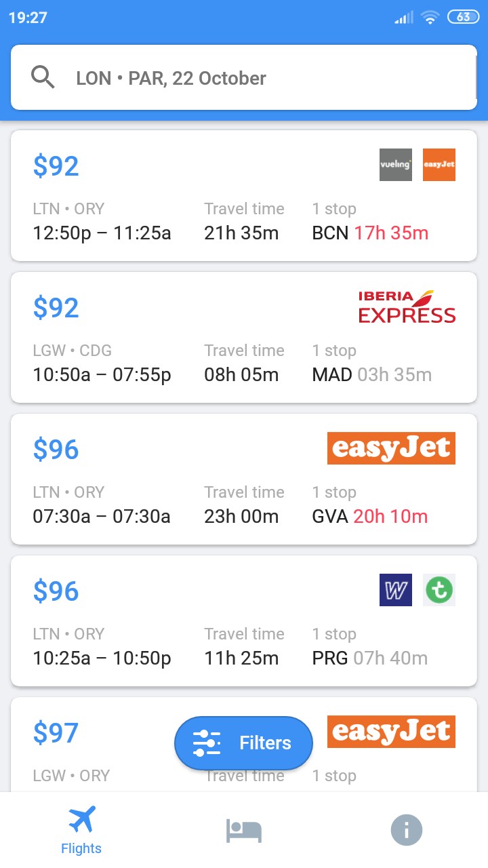Tap the Iberia Express logo
The image size is (488, 868).
[407, 307]
